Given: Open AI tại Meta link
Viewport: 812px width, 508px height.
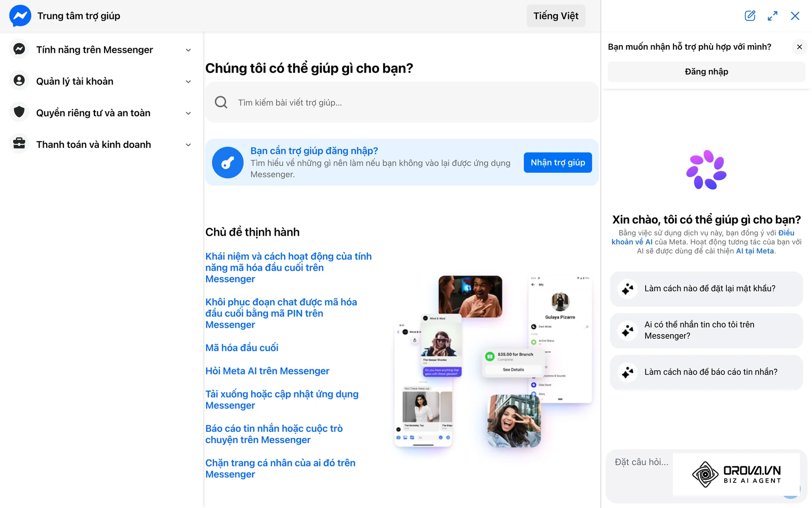Looking at the screenshot, I should (755, 251).
